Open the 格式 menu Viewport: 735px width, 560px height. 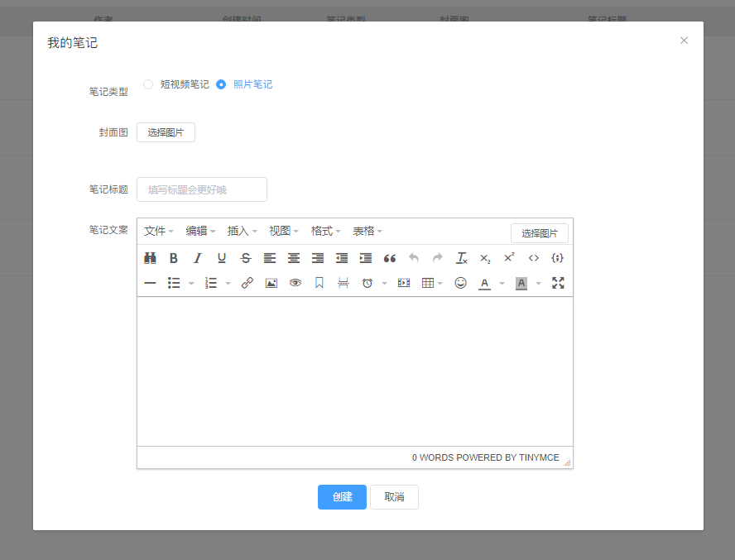pos(325,232)
